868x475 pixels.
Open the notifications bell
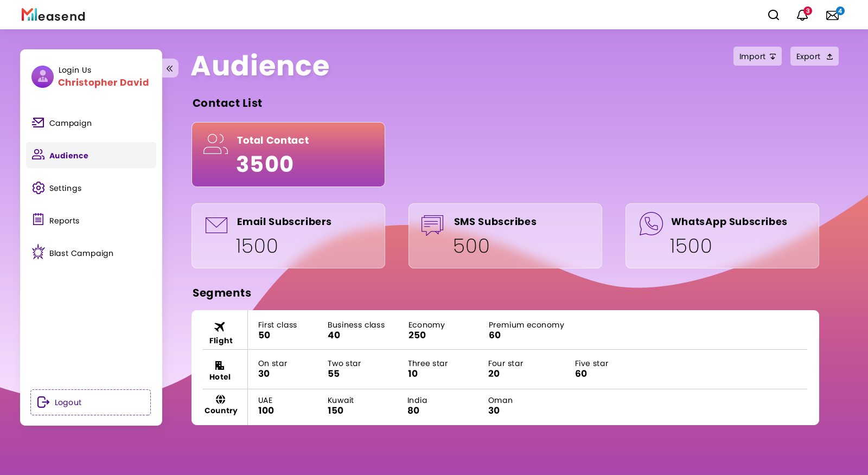pyautogui.click(x=802, y=15)
